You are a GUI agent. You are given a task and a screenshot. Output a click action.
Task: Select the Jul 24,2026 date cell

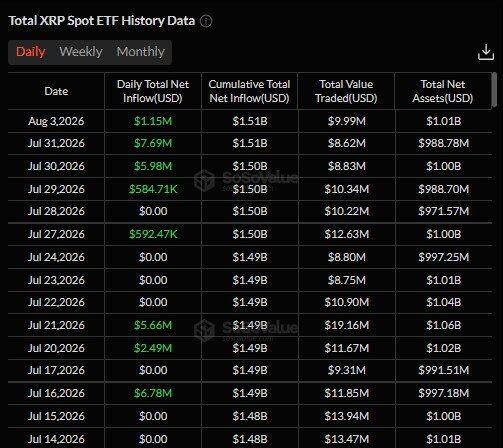coord(56,257)
